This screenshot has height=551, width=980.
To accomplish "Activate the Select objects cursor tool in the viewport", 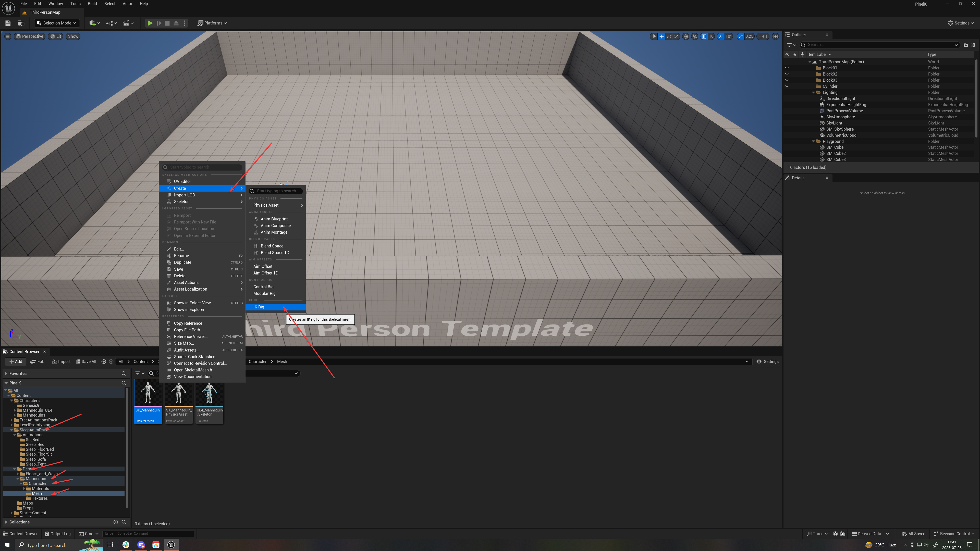I will 654,36.
